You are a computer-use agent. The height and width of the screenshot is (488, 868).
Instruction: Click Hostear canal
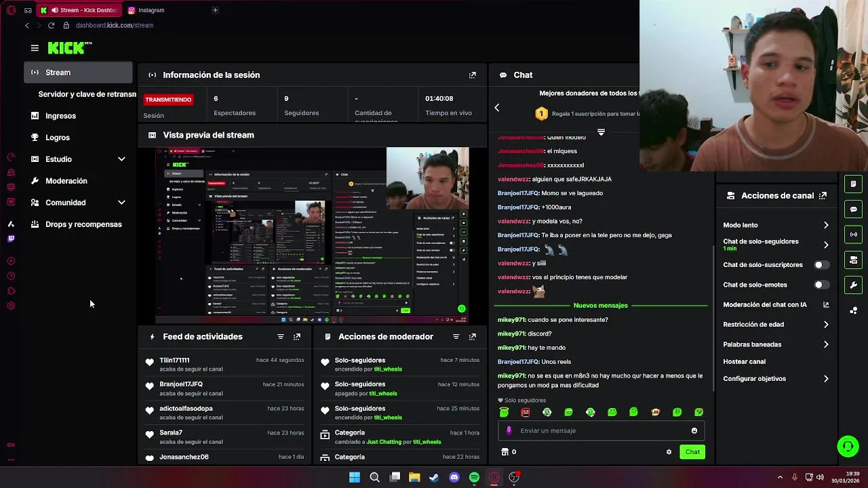coord(744,362)
